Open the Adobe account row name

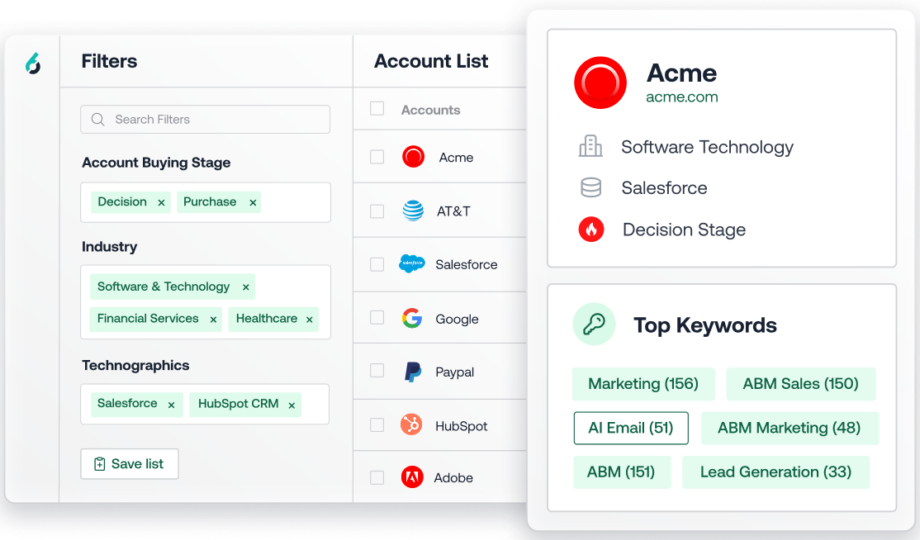[x=454, y=478]
